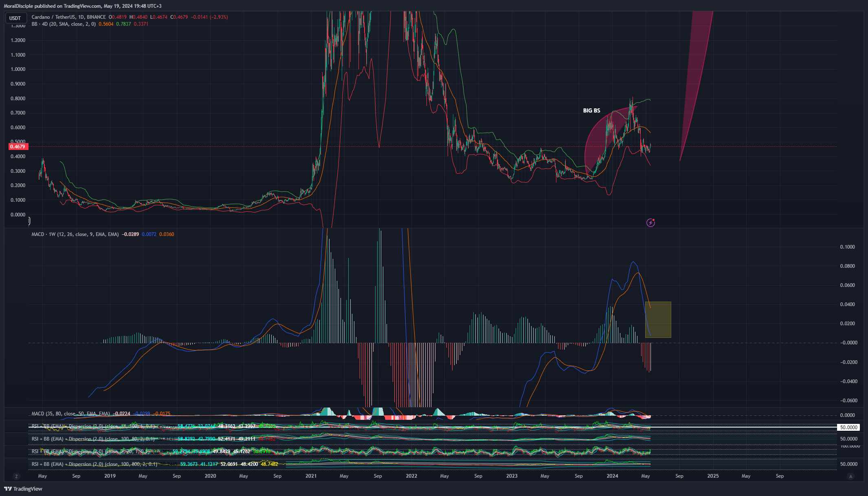
Task: Click the published-by MoralDisciple header text
Action: tap(83, 6)
